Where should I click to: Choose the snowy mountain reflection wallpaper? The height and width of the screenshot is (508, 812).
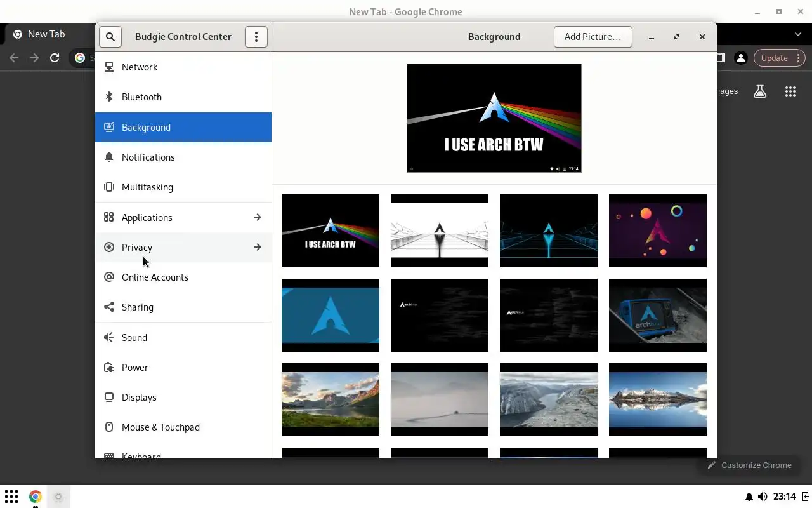(658, 399)
